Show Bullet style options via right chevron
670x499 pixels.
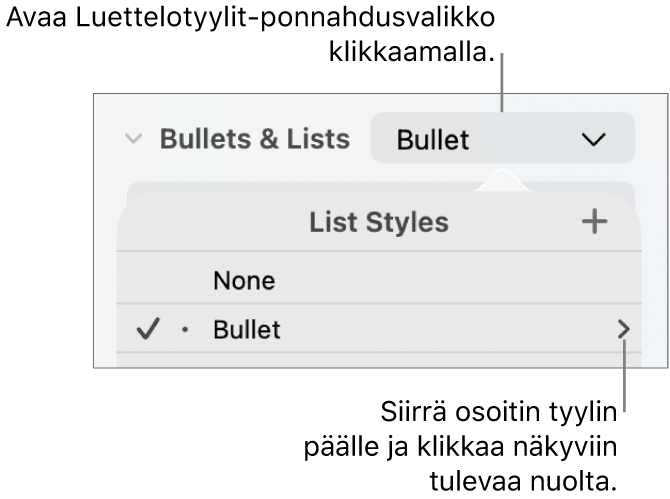[x=624, y=329]
